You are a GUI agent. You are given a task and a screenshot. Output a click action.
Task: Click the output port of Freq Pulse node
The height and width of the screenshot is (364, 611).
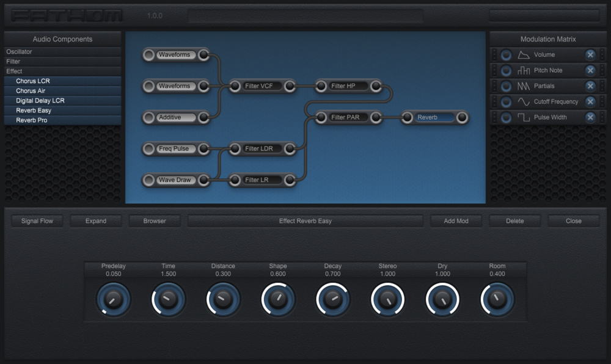pos(203,148)
